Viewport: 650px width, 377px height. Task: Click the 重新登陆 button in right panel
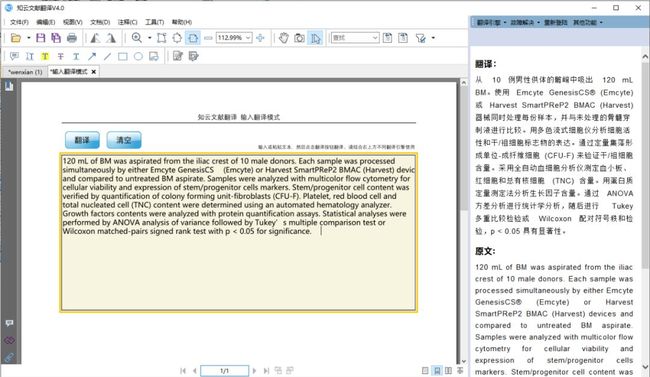555,22
